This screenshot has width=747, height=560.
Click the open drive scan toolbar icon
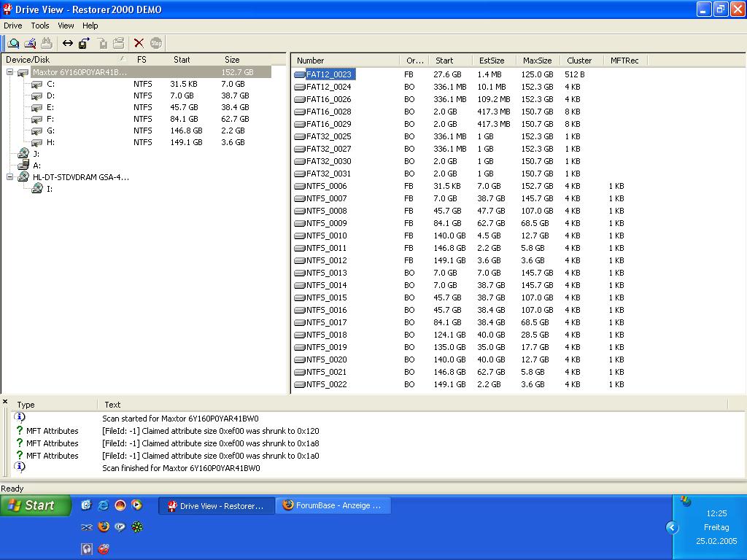(13, 43)
